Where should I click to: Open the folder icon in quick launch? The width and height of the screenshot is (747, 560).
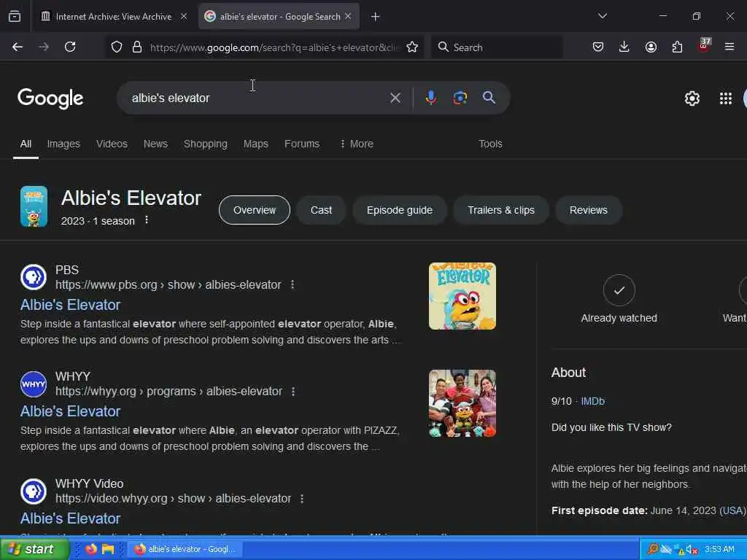[x=108, y=549]
